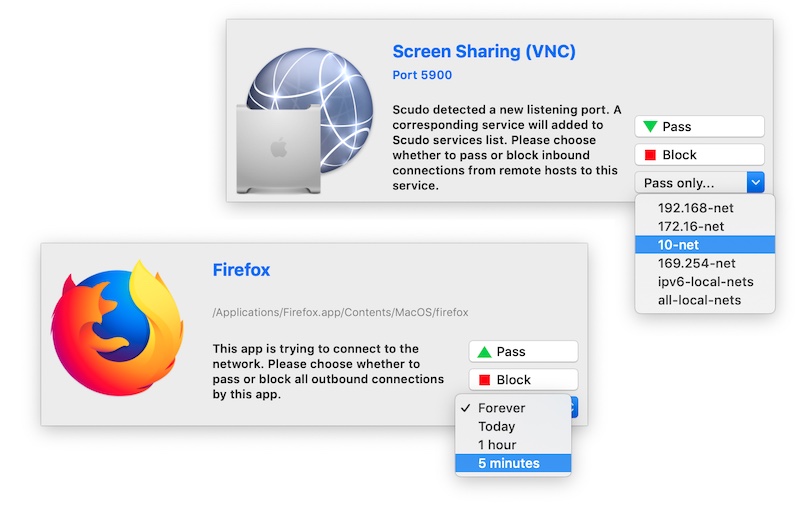Image resolution: width=800 pixels, height=528 pixels.
Task: Open the Pass only... dropdown arrow
Action: 756,182
